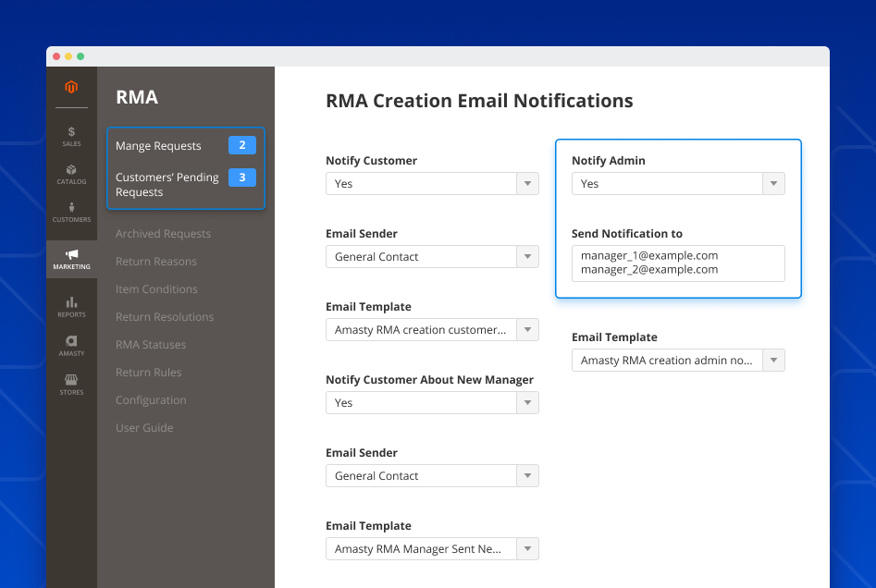Open the Return Reasons page
Viewport: 876px width, 588px height.
tap(154, 261)
